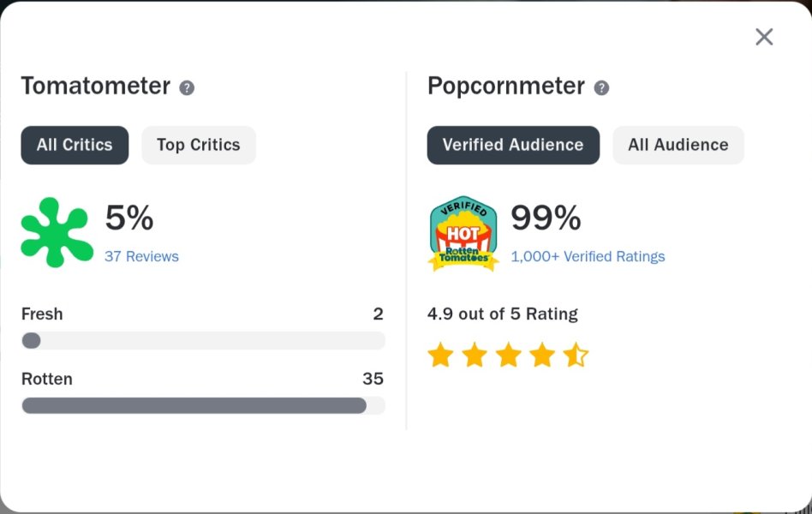Click the Verified Hot popcorn badge

click(x=463, y=233)
